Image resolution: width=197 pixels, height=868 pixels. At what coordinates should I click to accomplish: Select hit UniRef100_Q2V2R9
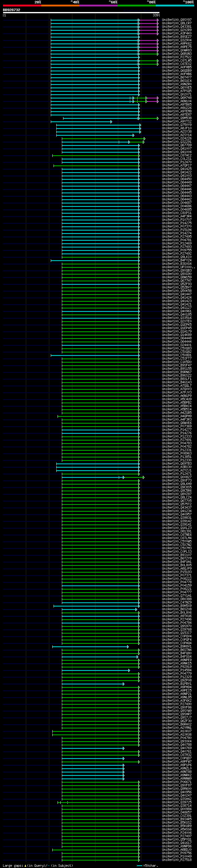click(x=177, y=30)
